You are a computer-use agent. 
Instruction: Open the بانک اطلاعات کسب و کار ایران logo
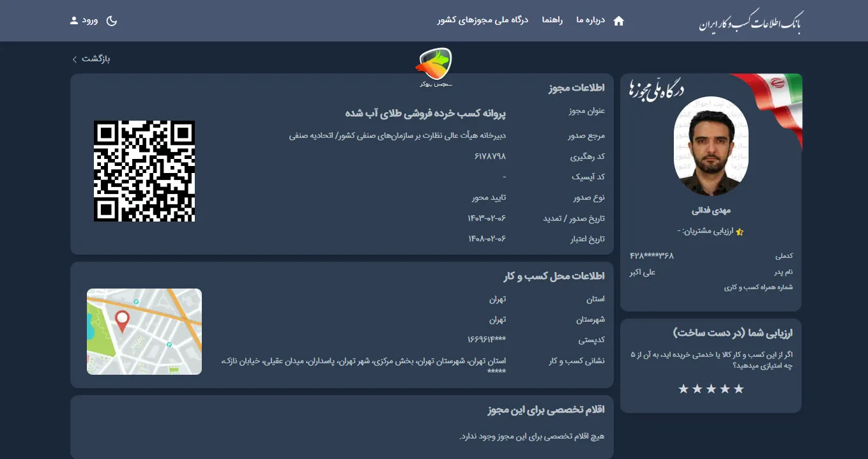(x=751, y=20)
